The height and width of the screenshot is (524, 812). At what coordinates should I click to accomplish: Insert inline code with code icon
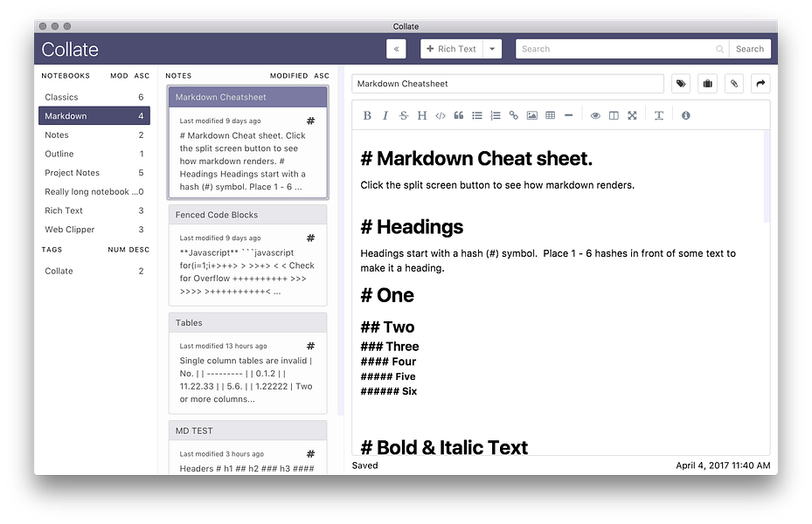pyautogui.click(x=441, y=115)
